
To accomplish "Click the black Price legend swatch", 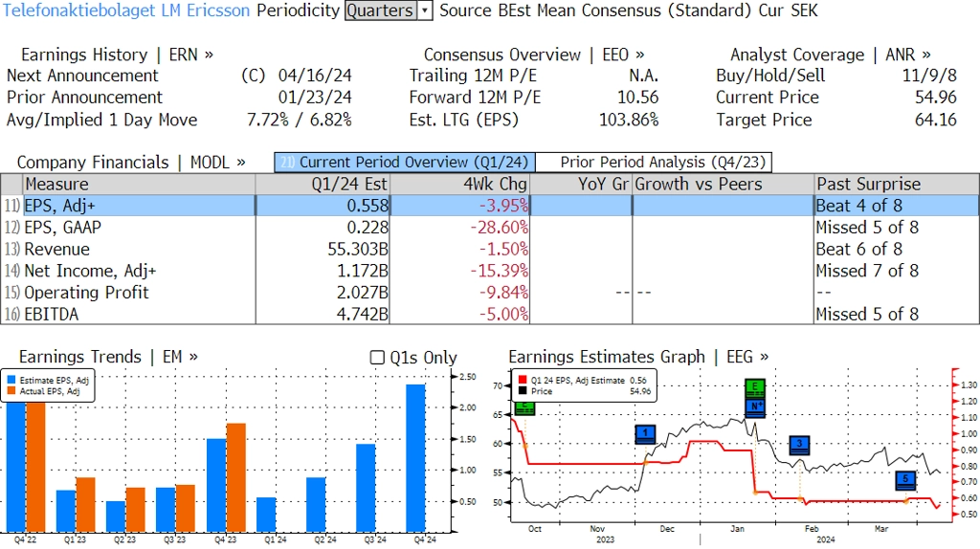I will [x=523, y=391].
